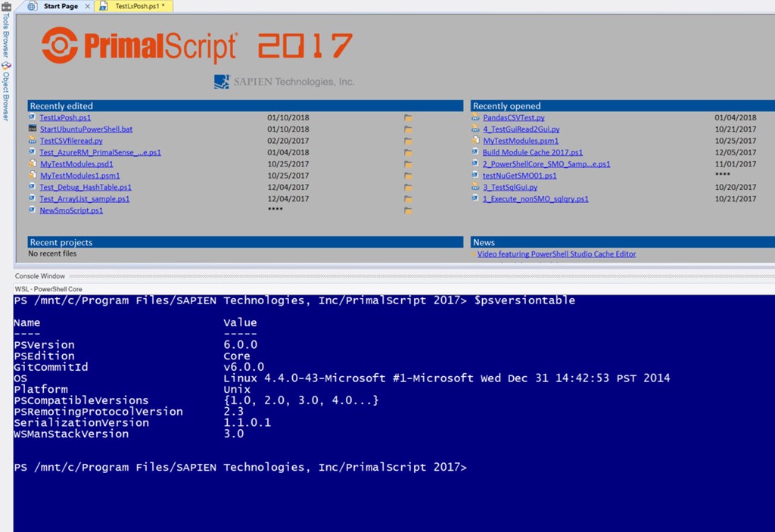Click the Object Browser icon in left sidebar
The height and width of the screenshot is (532, 775).
6,66
